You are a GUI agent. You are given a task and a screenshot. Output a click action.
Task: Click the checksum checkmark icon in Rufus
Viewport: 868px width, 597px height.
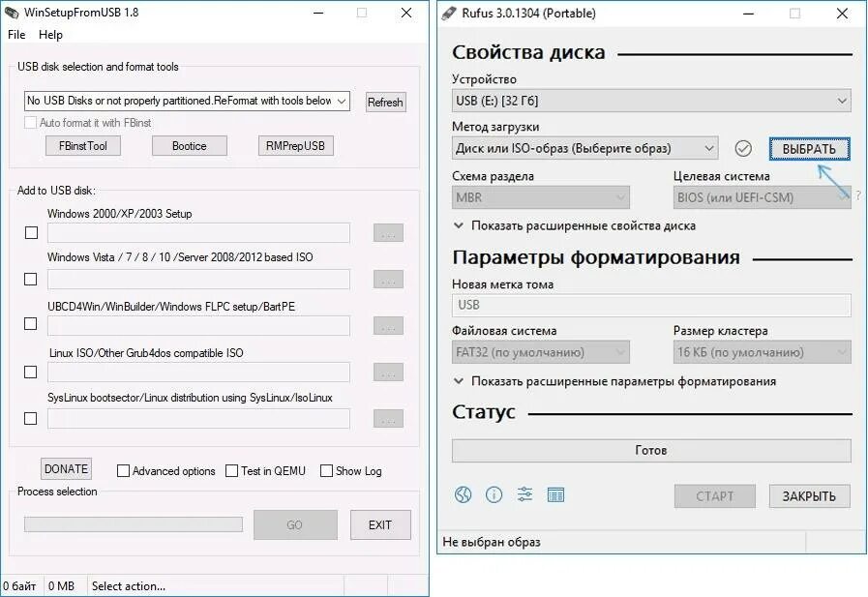(x=743, y=148)
